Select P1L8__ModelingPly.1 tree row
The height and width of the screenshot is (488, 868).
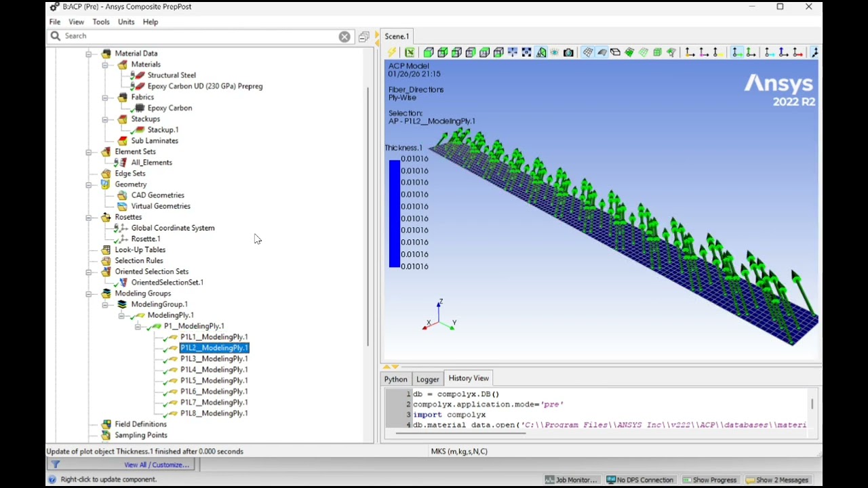[x=214, y=413]
